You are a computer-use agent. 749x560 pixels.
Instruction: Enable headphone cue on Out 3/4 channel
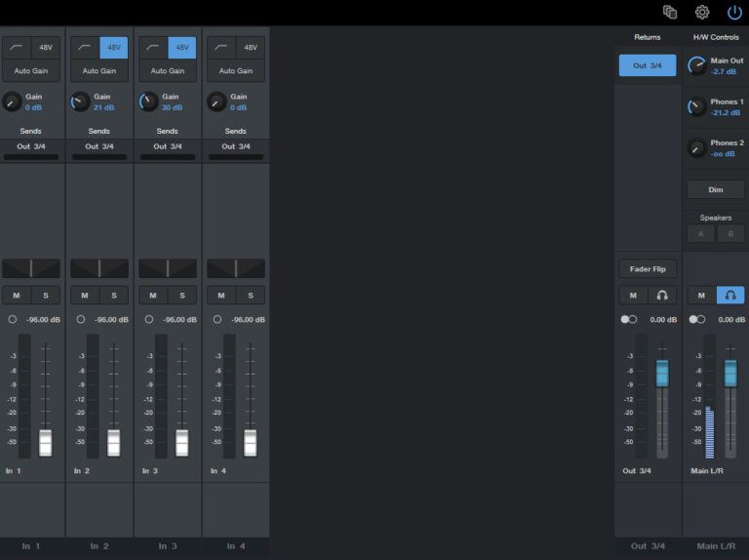point(662,296)
